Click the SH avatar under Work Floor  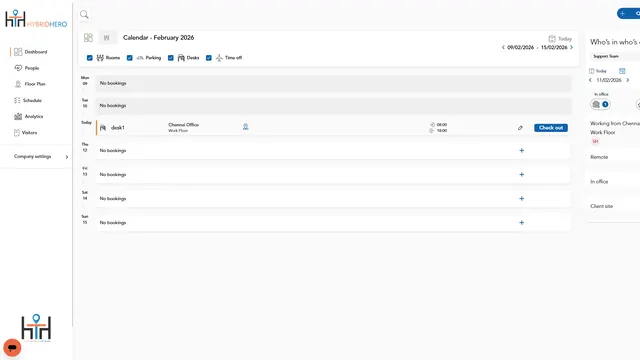click(595, 142)
